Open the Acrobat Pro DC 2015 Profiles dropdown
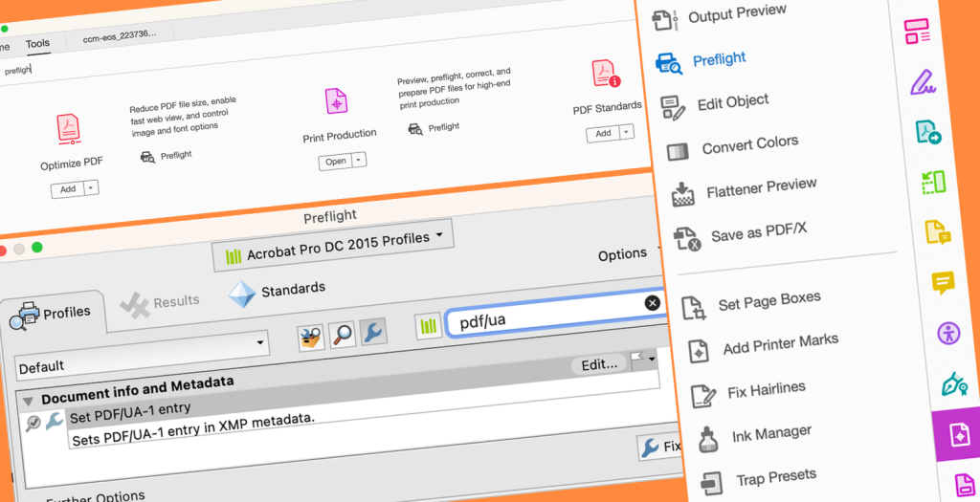The height and width of the screenshot is (502, 980). 335,246
